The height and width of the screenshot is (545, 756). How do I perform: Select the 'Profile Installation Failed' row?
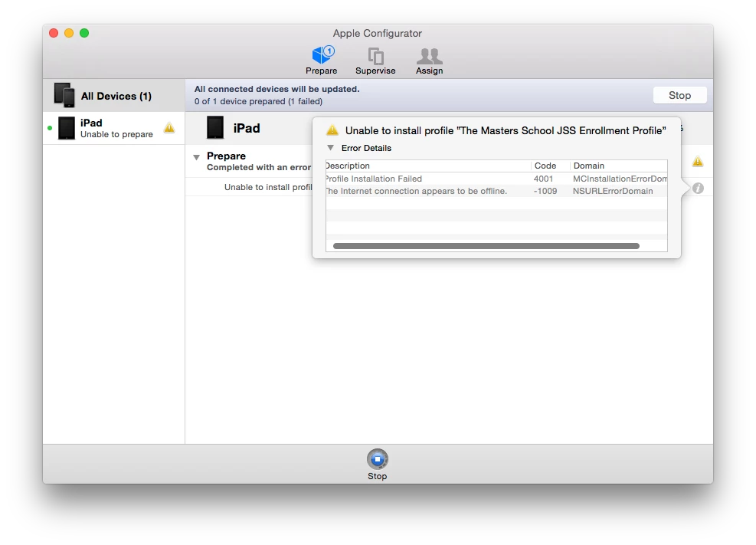coord(496,179)
